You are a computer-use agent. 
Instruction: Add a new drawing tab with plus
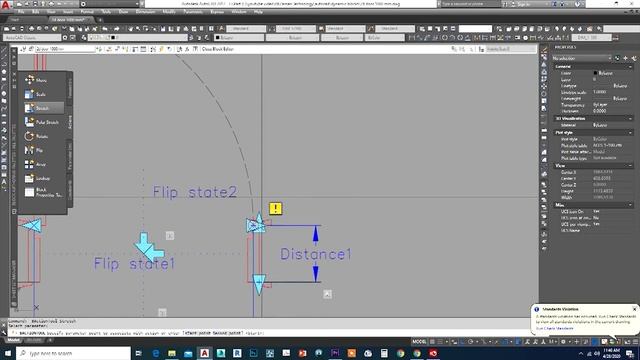[100, 19]
